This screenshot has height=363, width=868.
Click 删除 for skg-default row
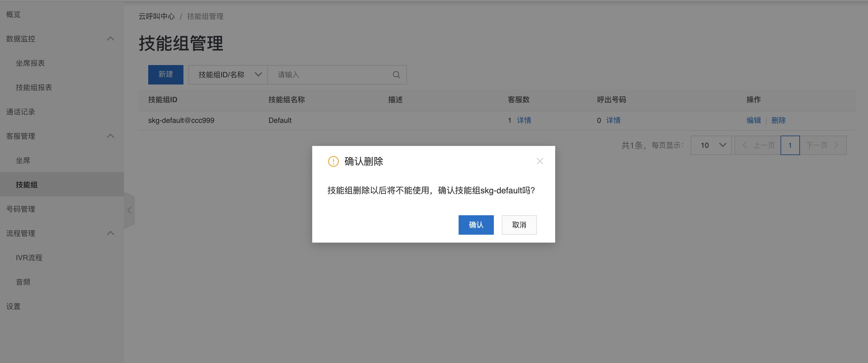tap(778, 120)
